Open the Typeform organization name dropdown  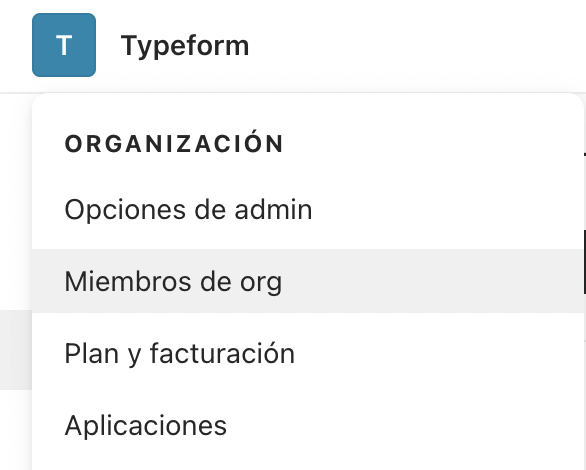tap(185, 46)
